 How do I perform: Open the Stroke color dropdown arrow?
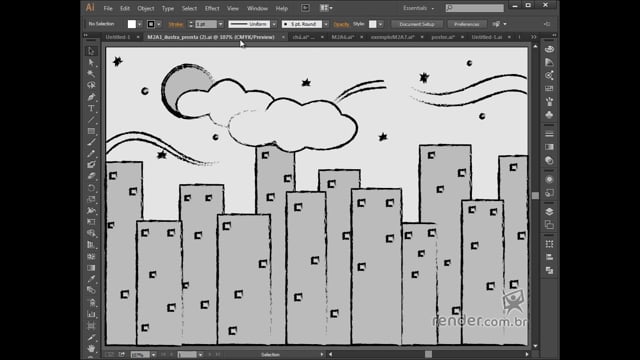159,24
